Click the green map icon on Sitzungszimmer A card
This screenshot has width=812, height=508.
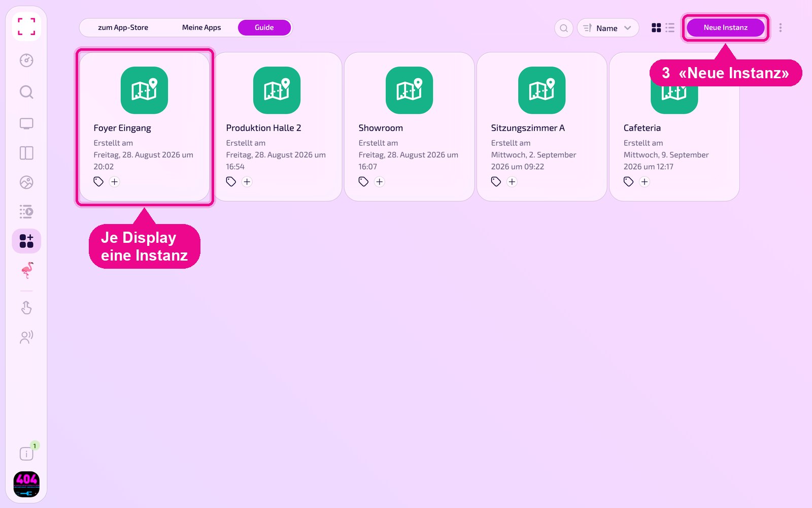542,90
